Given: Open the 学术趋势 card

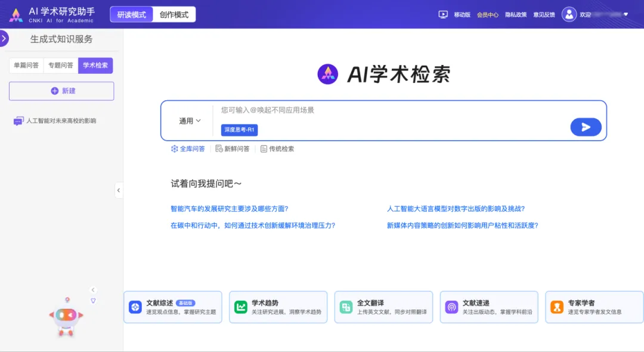Looking at the screenshot, I should click(278, 307).
